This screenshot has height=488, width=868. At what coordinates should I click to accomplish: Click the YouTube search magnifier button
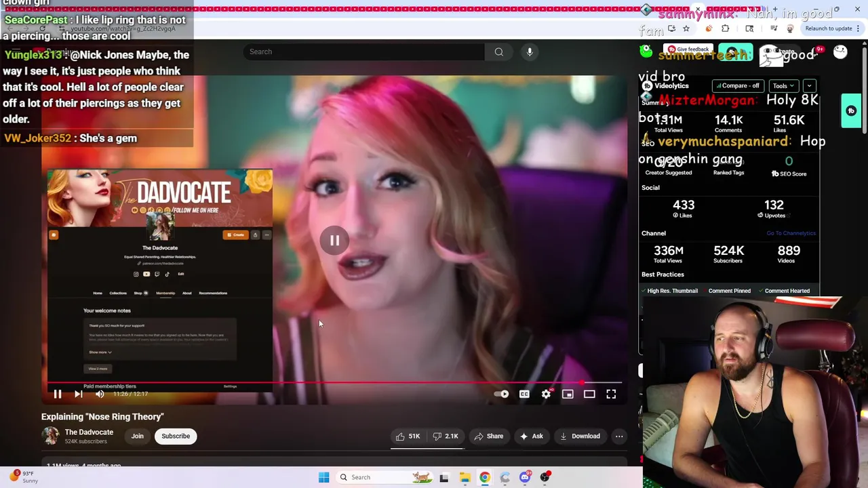coord(499,52)
